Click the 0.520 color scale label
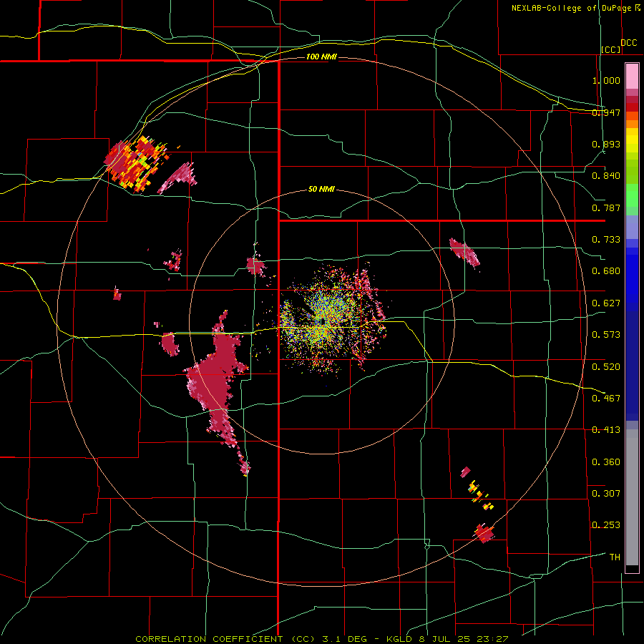This screenshot has width=644, height=644. [606, 367]
